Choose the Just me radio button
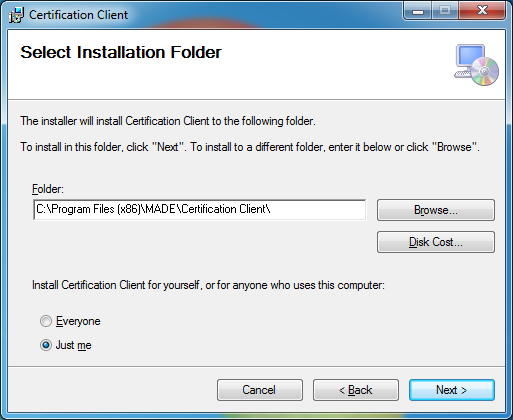This screenshot has width=513, height=420. click(x=46, y=345)
